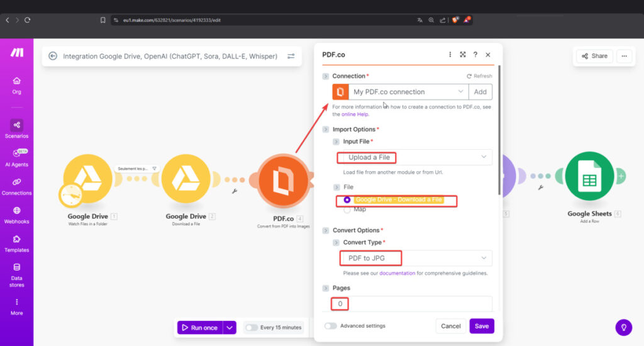Image resolution: width=644 pixels, height=346 pixels.
Task: Select Google Drive - Download a File radio
Action: 347,200
